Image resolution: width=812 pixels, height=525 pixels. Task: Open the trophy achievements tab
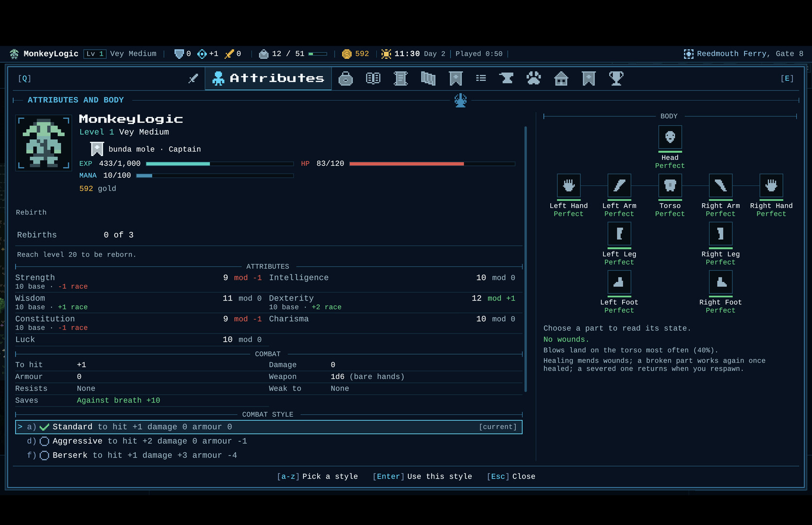tap(616, 78)
